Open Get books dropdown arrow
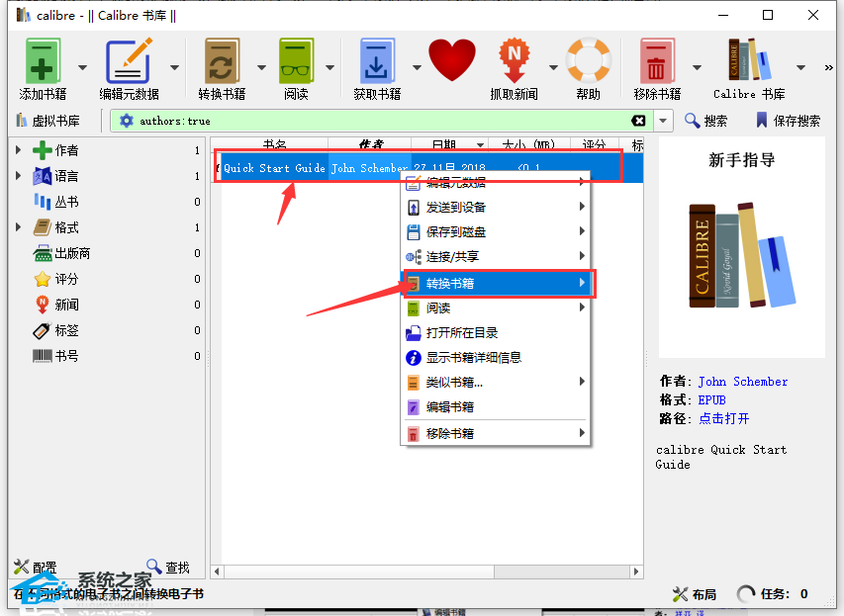The image size is (844, 616). click(x=417, y=67)
